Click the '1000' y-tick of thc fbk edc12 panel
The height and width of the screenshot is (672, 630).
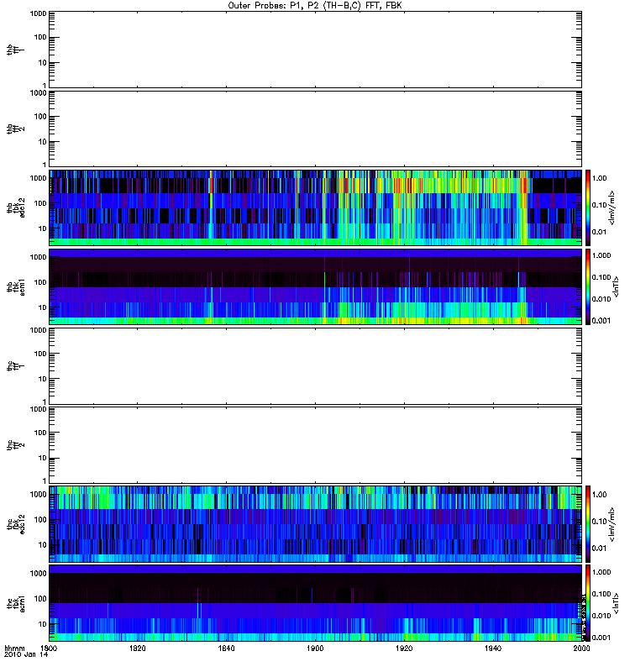pos(38,494)
